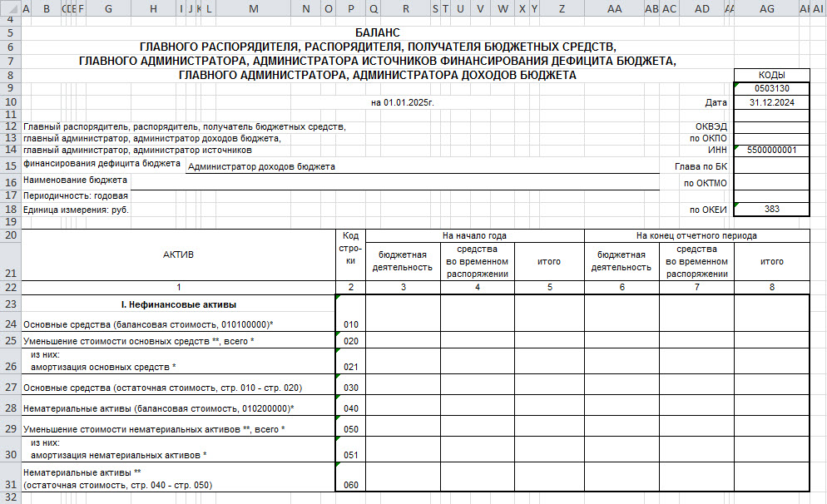Select the empty Глава по БК code cell

pyautogui.click(x=771, y=166)
